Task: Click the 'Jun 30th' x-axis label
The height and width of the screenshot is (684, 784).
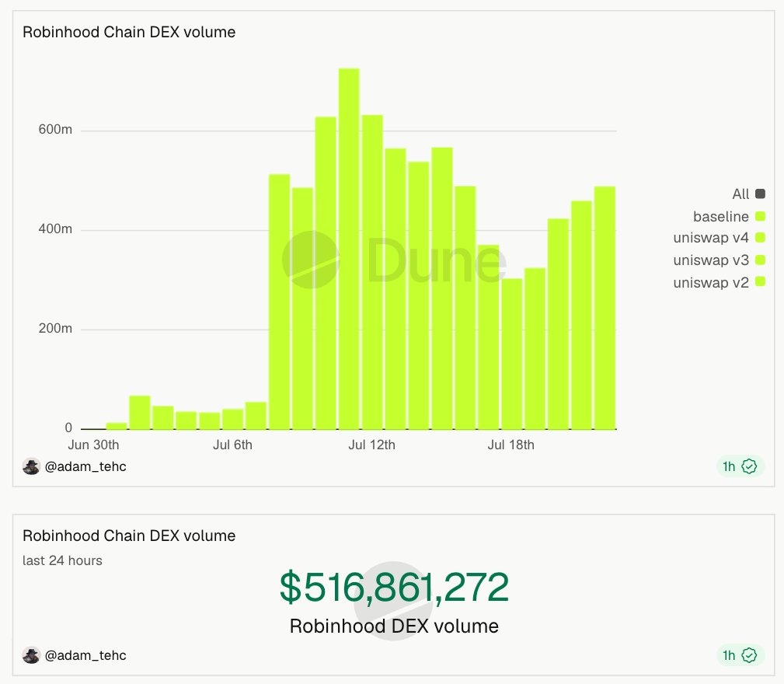Action: [x=93, y=445]
